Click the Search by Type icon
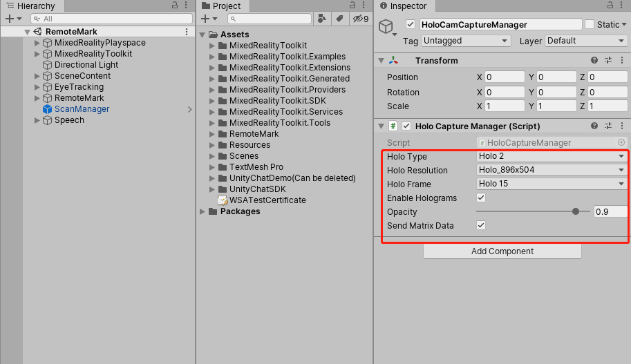 [x=322, y=19]
